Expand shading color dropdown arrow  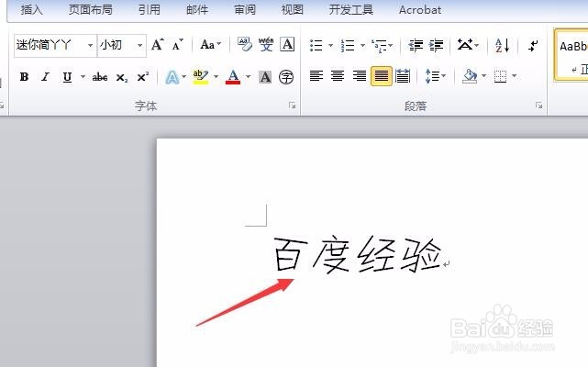click(483, 76)
